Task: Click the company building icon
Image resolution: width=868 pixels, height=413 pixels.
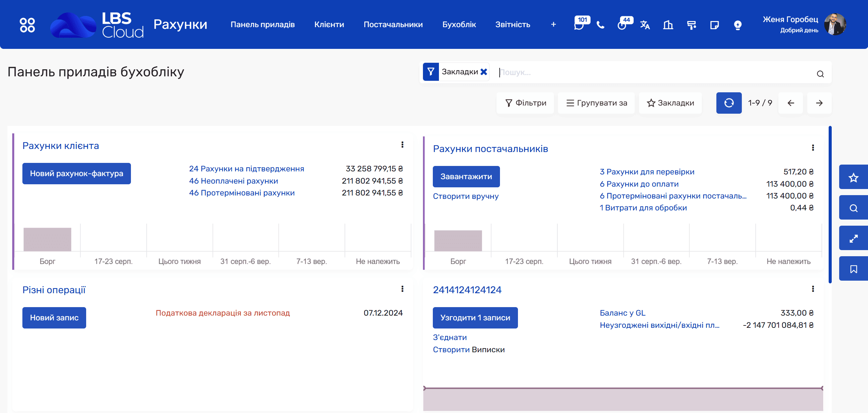Action: click(668, 25)
